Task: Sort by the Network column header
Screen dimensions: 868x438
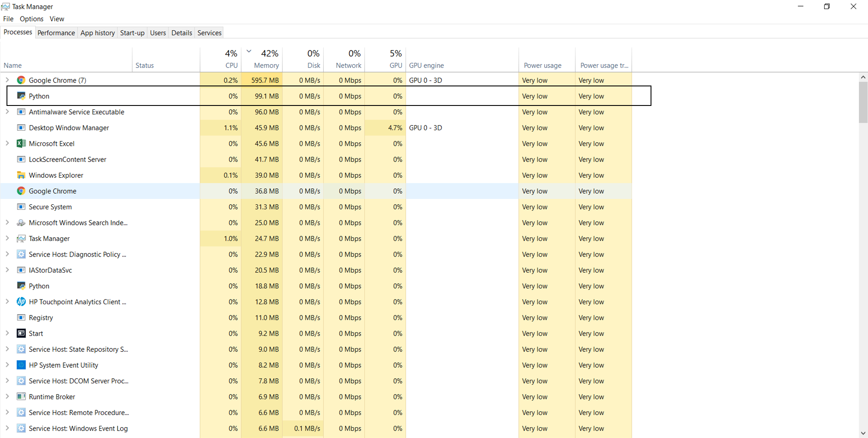Action: pos(344,59)
